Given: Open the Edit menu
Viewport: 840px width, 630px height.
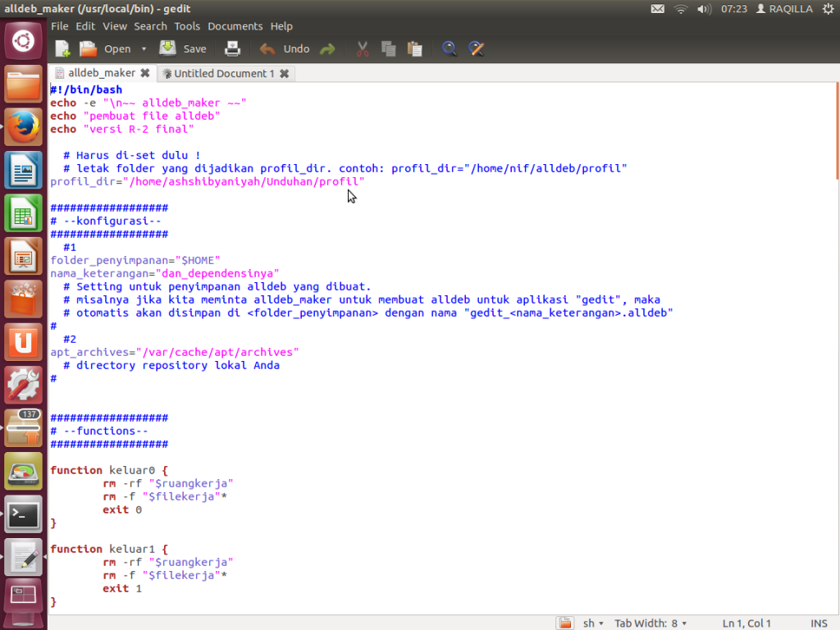Looking at the screenshot, I should tap(85, 26).
